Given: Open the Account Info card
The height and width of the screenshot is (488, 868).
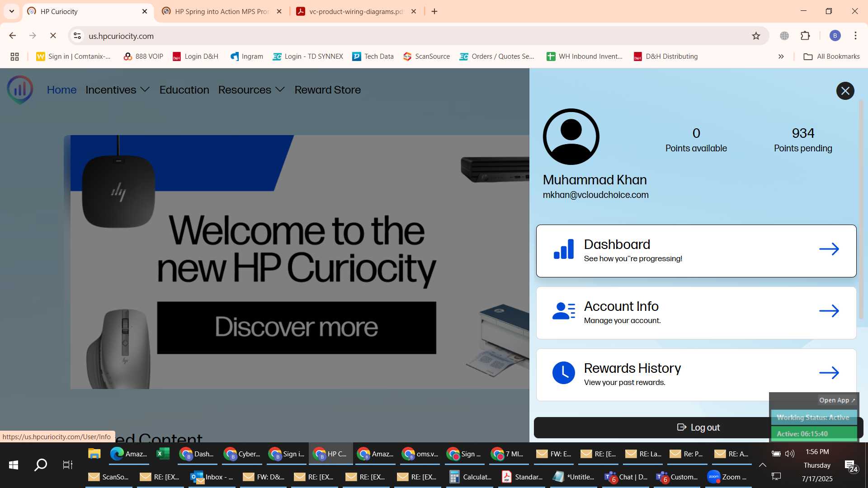Looking at the screenshot, I should pos(696,313).
